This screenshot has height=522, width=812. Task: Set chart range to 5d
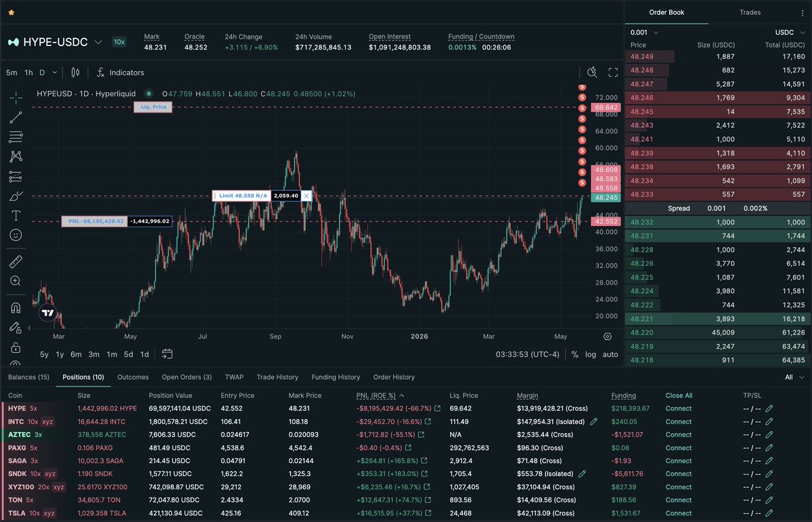[x=128, y=354]
